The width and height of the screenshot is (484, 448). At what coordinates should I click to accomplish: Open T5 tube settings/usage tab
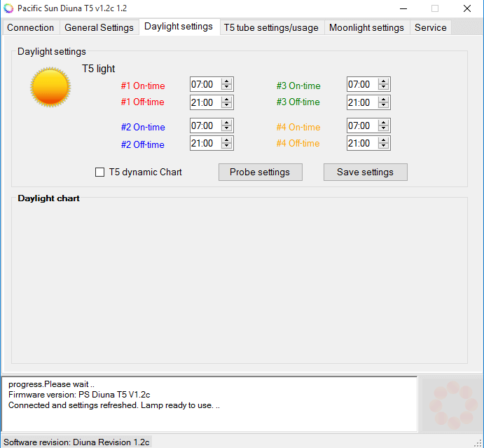pyautogui.click(x=271, y=27)
